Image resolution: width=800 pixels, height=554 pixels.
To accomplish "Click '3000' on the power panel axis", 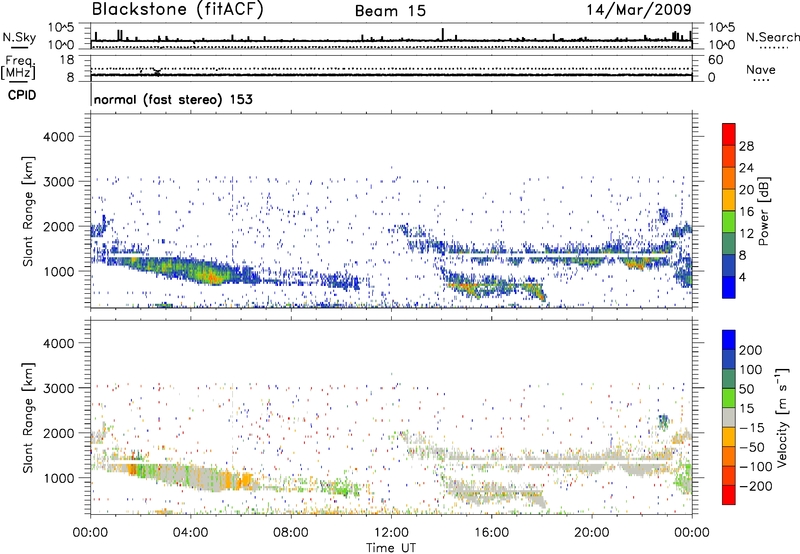I will click(59, 182).
